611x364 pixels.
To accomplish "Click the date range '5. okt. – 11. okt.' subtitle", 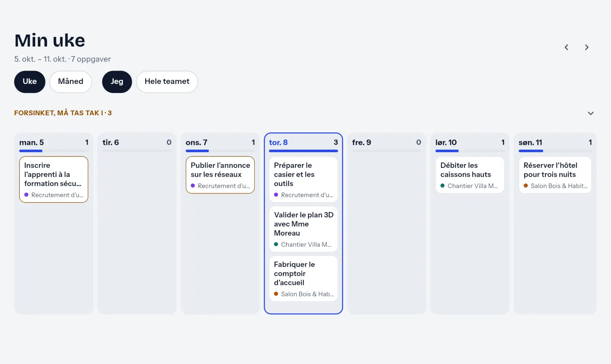I will pos(40,59).
